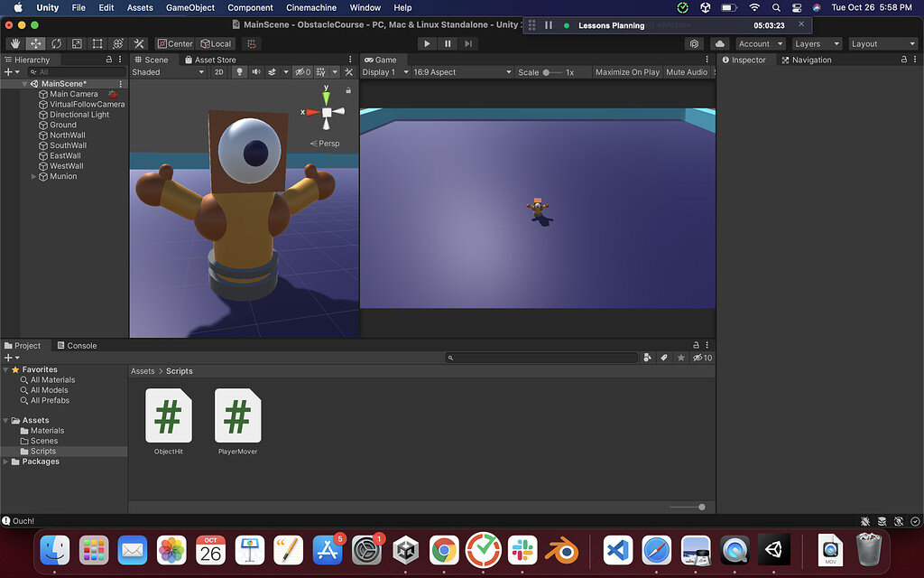924x578 pixels.
Task: Open the Cinemachine menu
Action: [311, 7]
